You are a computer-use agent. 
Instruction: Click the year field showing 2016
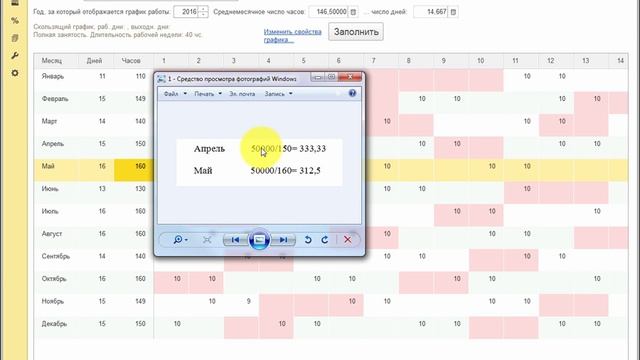[186, 12]
